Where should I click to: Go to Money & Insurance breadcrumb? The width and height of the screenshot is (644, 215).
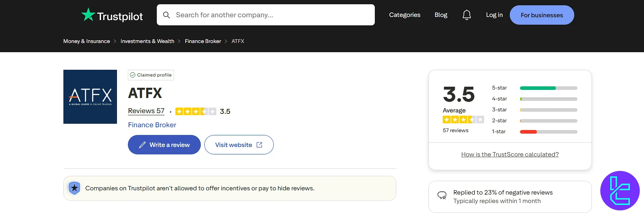tap(87, 41)
